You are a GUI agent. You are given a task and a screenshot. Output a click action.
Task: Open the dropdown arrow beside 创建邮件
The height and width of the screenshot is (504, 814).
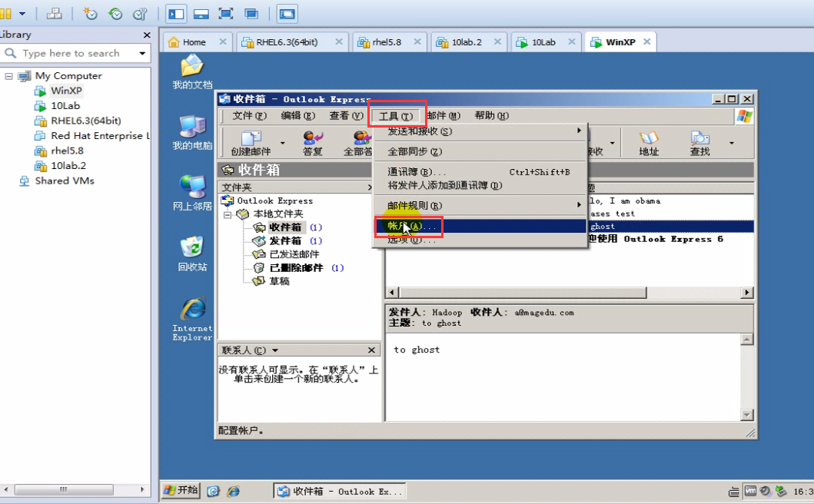click(282, 143)
